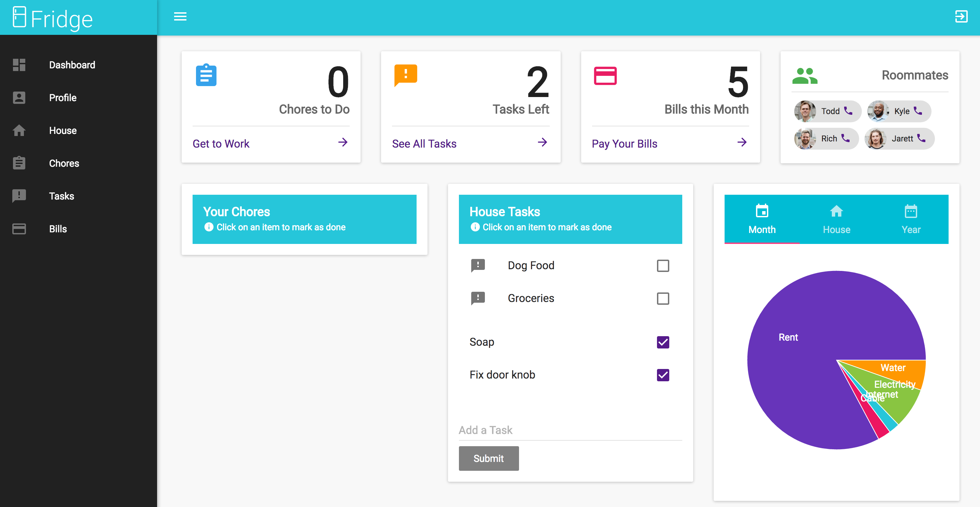Switch to the Year chart tab
This screenshot has width=980, height=507.
[x=910, y=220]
